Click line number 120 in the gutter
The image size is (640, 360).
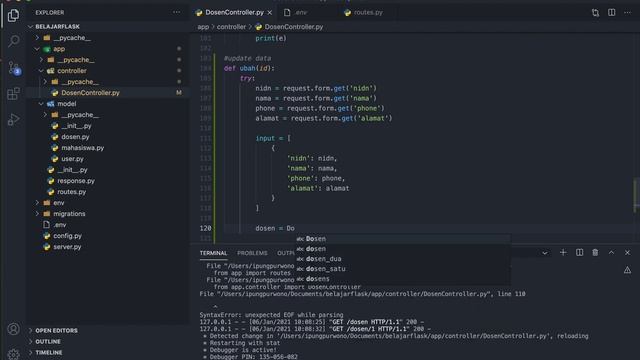205,228
